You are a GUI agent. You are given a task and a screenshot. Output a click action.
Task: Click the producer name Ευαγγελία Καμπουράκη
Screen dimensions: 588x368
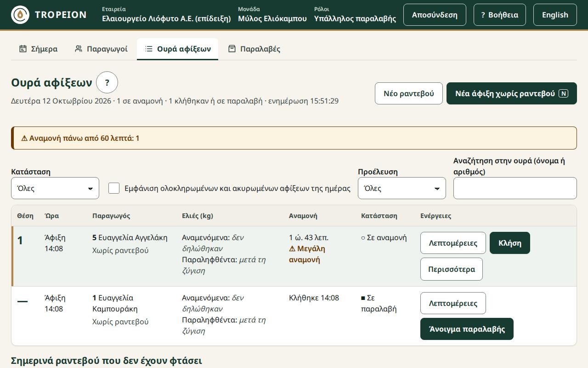click(115, 304)
